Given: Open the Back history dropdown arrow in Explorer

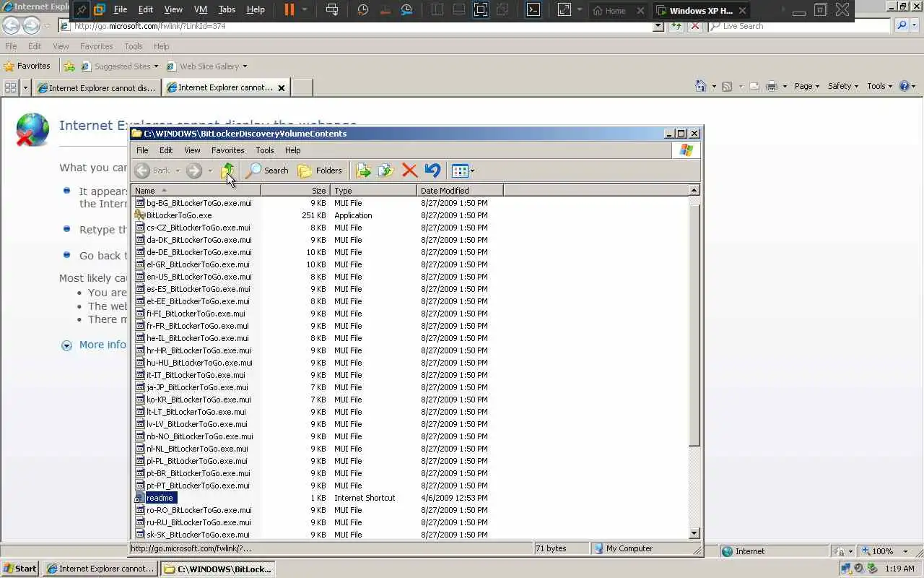Looking at the screenshot, I should tap(178, 171).
